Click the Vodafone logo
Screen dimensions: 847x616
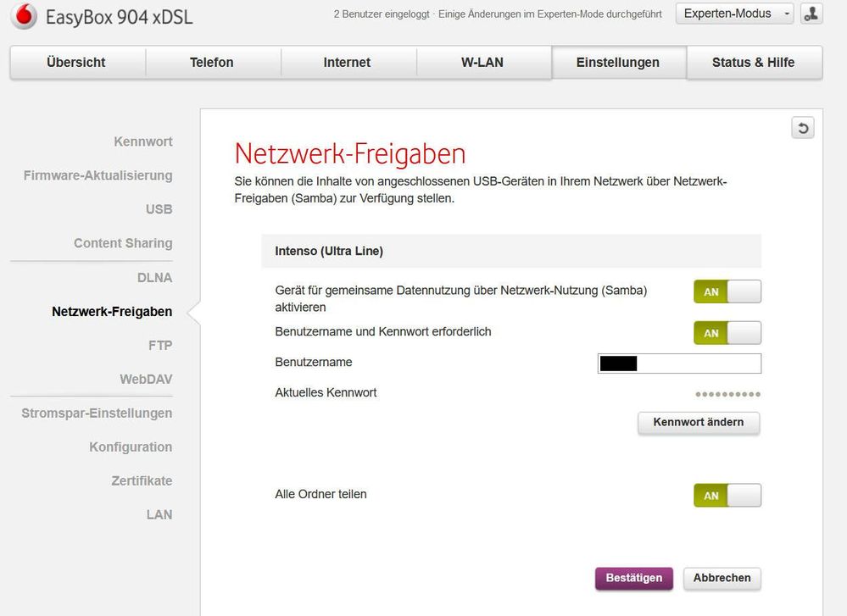tap(23, 17)
